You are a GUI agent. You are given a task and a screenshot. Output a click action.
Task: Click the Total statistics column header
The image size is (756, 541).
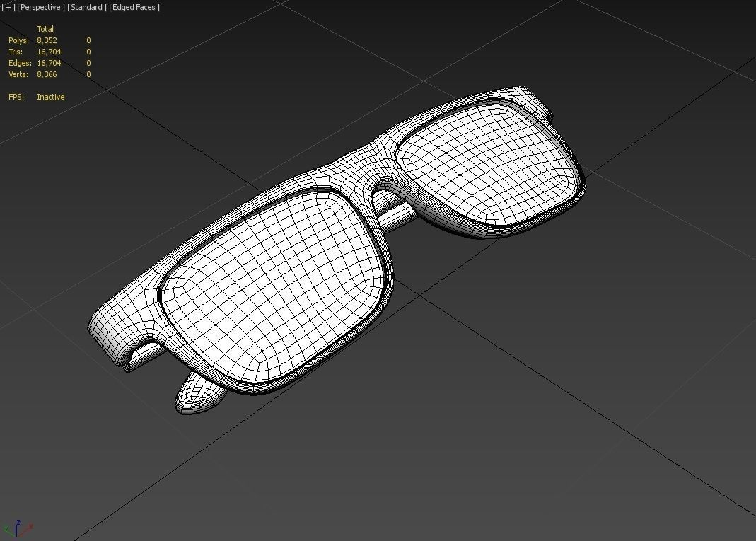[x=45, y=28]
